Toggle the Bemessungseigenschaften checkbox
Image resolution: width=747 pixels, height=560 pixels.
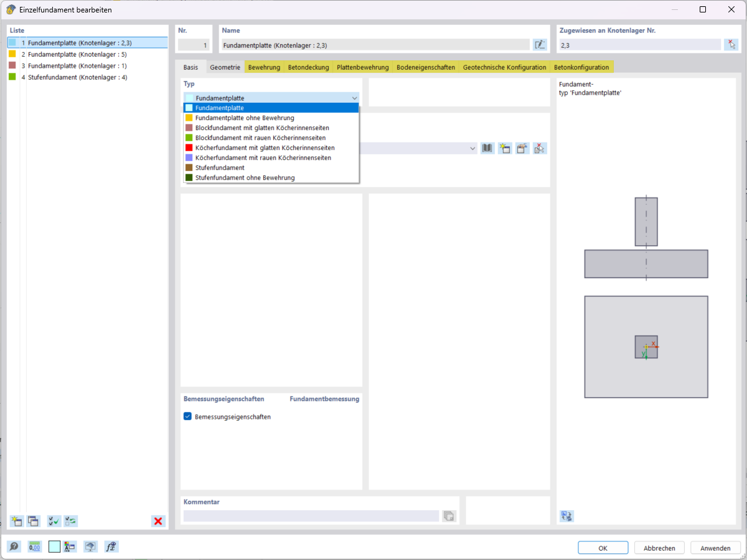coord(187,417)
